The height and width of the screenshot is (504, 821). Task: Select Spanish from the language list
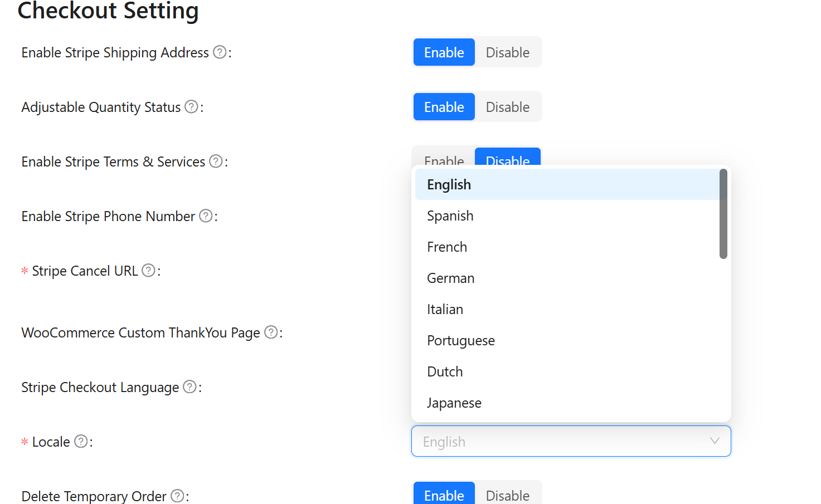450,216
